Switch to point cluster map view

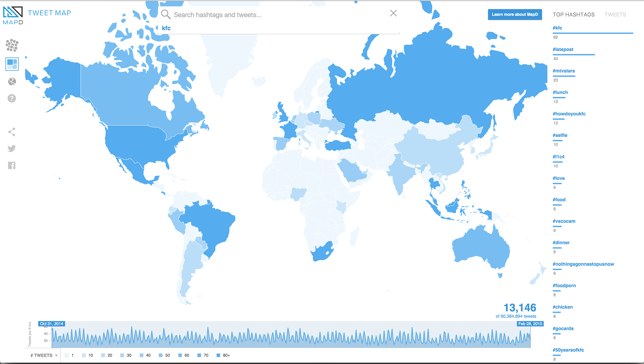[12, 45]
